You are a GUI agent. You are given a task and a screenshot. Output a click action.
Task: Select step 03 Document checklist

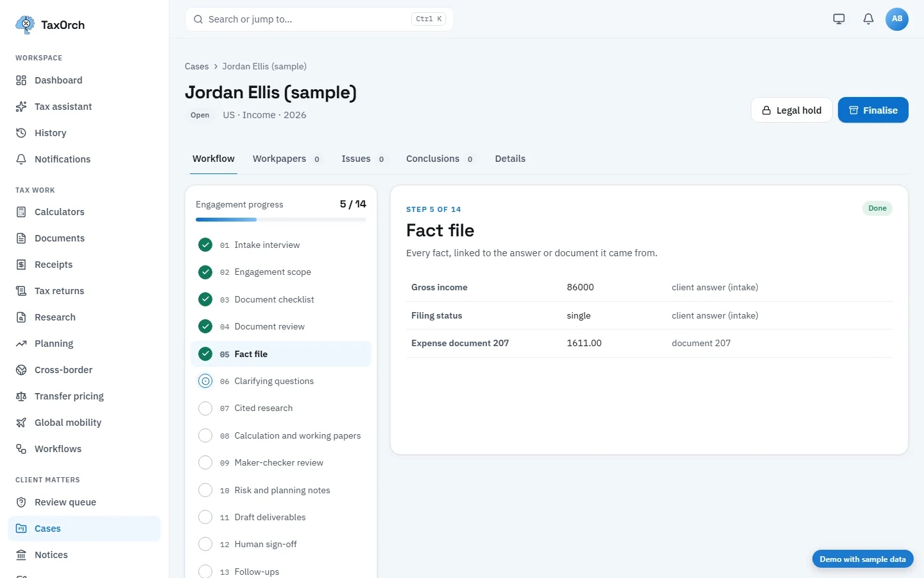click(x=281, y=299)
